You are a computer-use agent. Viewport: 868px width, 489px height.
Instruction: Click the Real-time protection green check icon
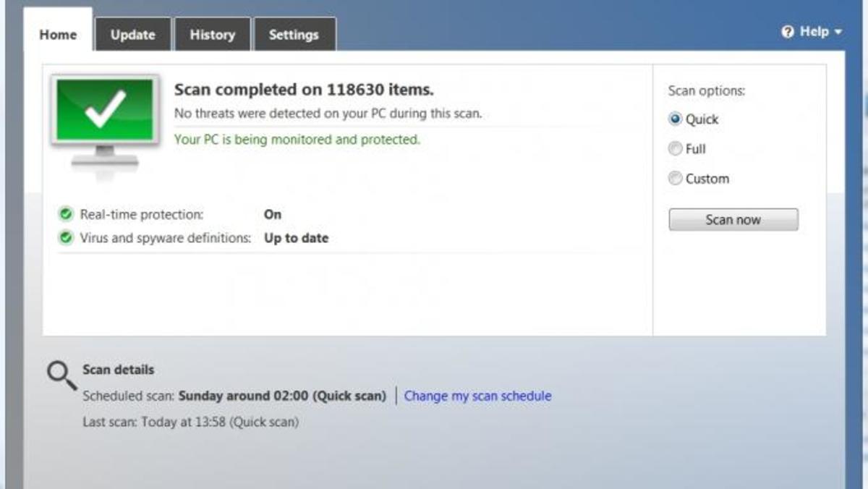coord(66,214)
